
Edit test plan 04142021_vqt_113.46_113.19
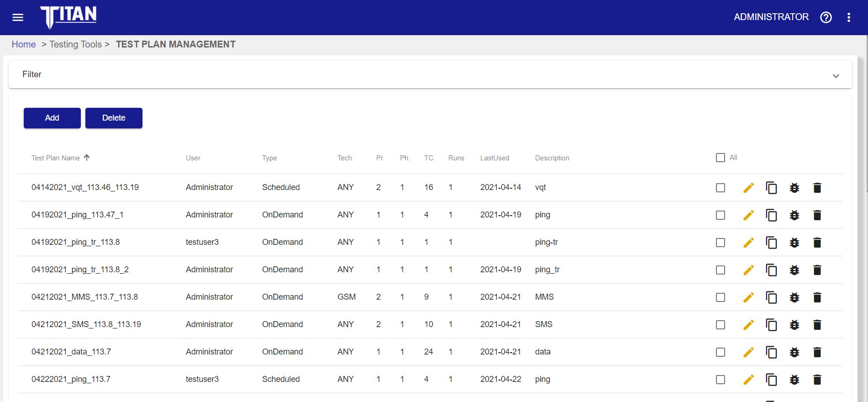click(748, 188)
